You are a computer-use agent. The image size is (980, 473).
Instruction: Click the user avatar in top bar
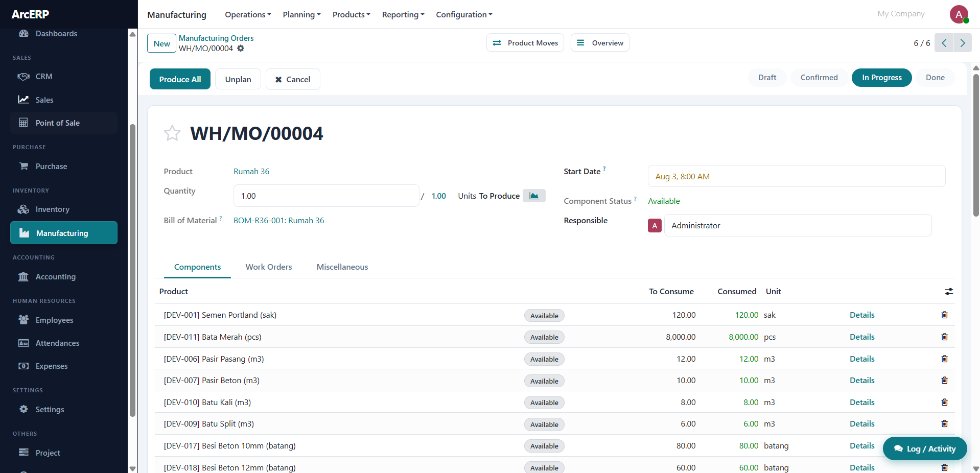coord(959,14)
